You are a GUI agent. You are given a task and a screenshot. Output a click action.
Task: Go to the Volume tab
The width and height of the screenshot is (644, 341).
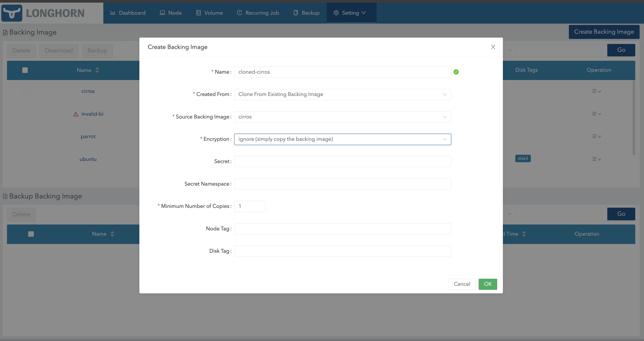209,13
